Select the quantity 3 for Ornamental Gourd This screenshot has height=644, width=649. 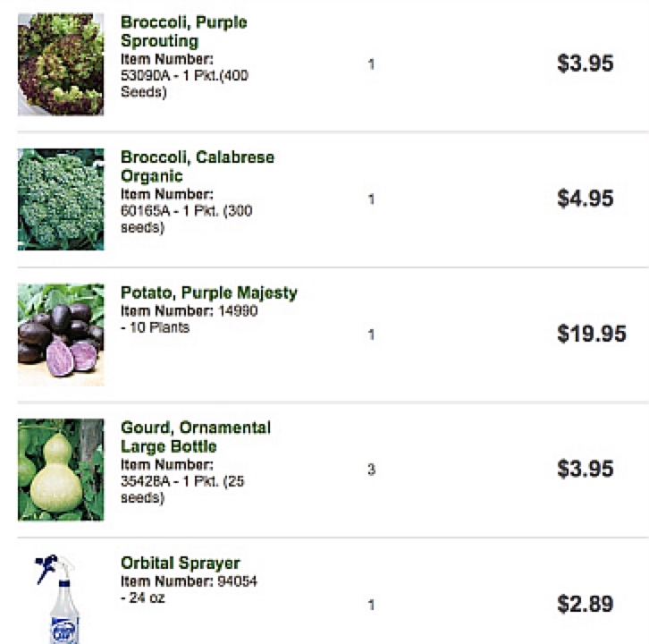[371, 470]
